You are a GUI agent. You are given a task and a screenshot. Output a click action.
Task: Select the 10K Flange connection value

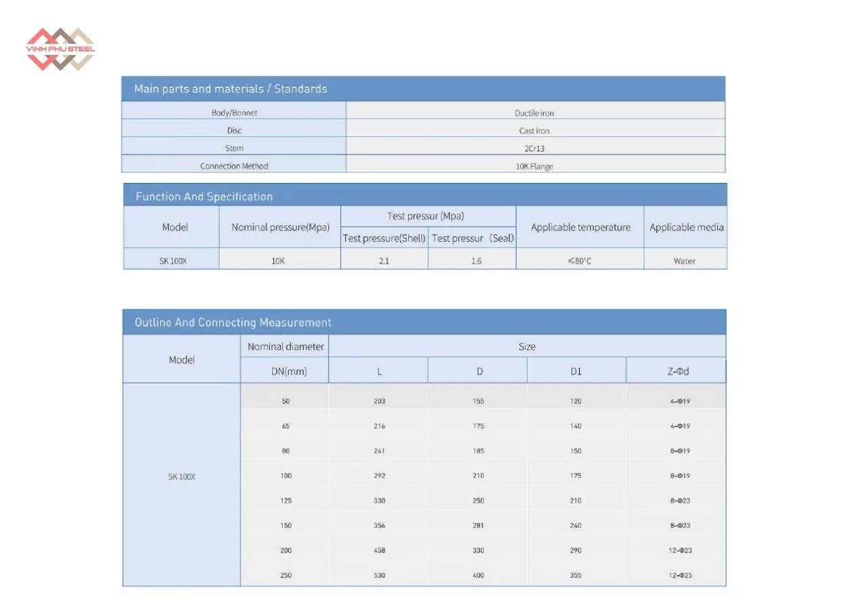click(534, 166)
